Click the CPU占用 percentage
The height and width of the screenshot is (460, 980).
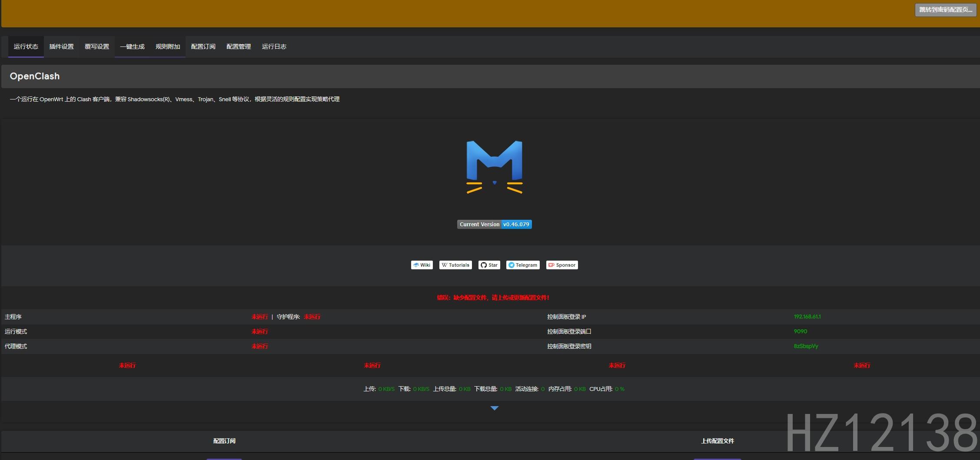click(607, 389)
